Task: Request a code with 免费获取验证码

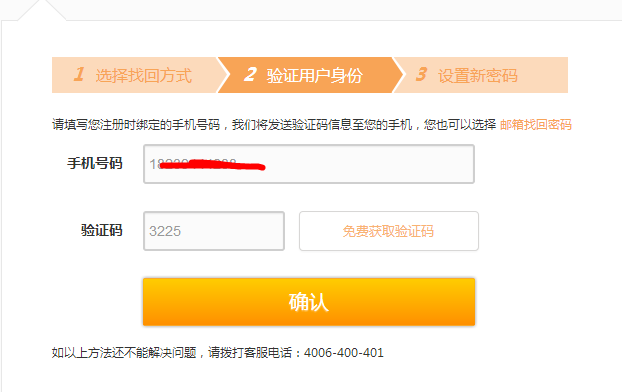Action: pos(389,231)
